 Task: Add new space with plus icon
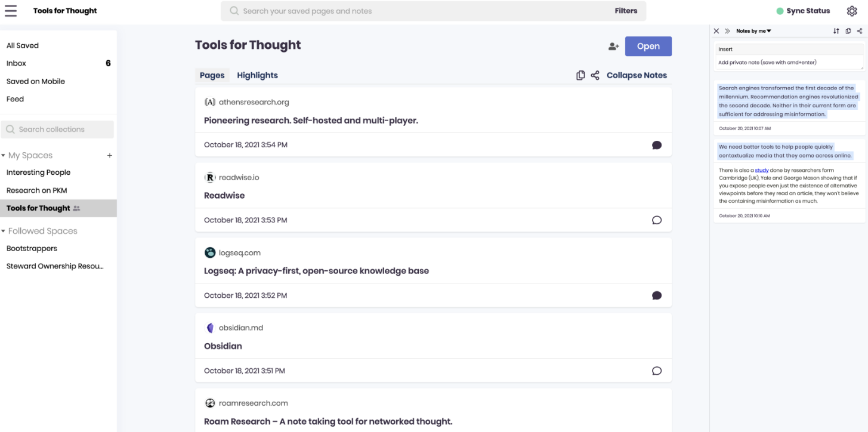click(x=109, y=155)
